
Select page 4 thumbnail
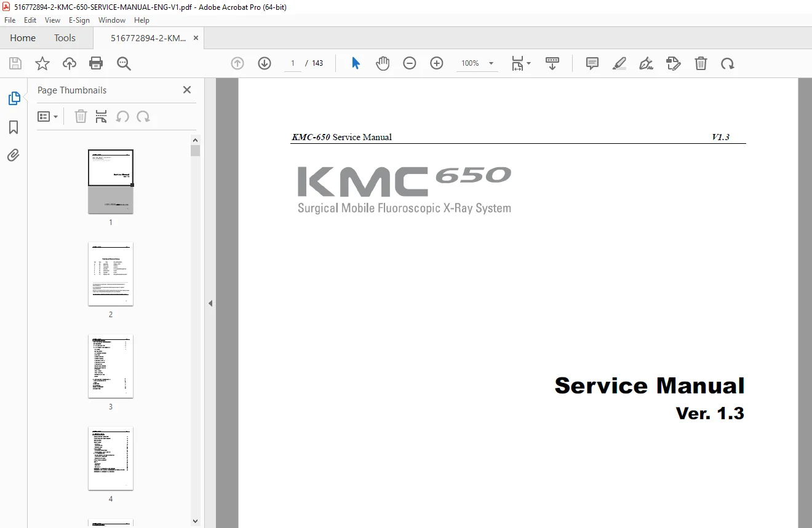tap(111, 459)
